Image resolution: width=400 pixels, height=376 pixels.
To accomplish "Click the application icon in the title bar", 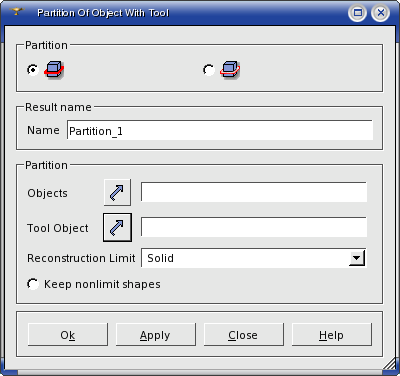I will pos(17,12).
